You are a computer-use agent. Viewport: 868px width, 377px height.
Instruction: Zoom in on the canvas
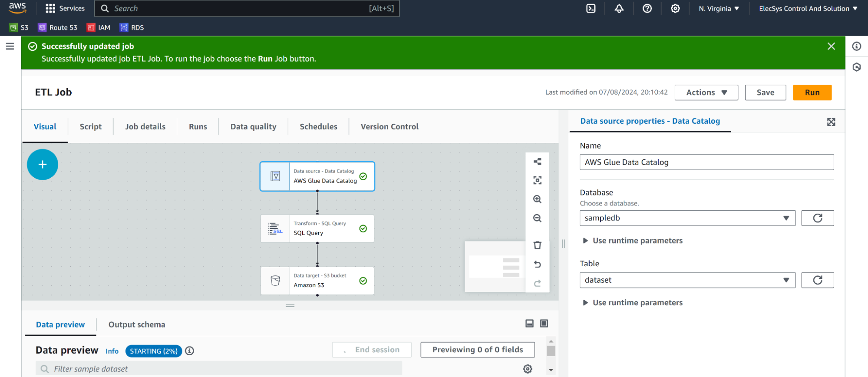538,199
